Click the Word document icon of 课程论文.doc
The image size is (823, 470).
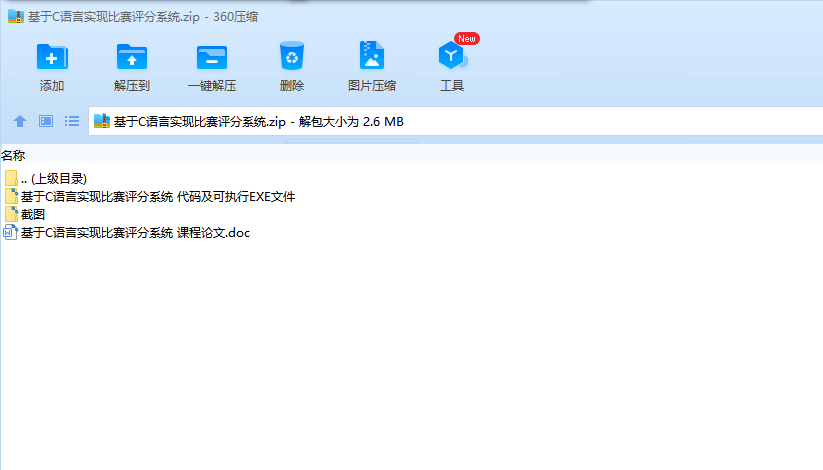click(x=10, y=233)
